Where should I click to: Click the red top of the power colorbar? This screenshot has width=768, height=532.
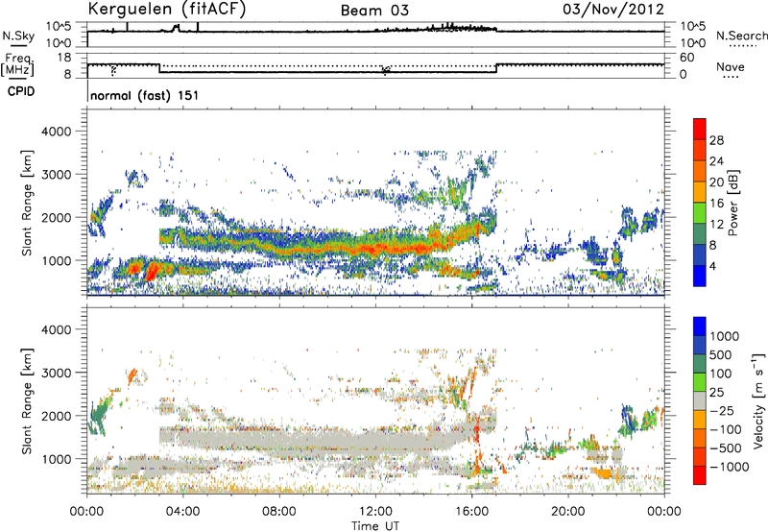coord(700,129)
